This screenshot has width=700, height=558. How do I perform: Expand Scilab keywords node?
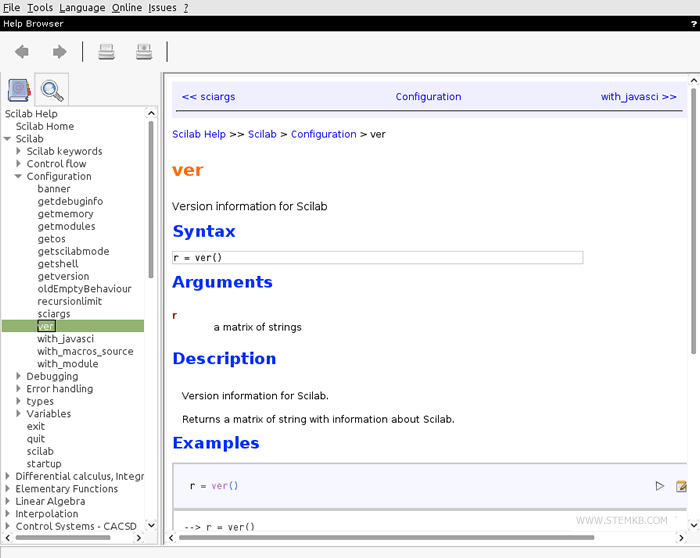(18, 151)
